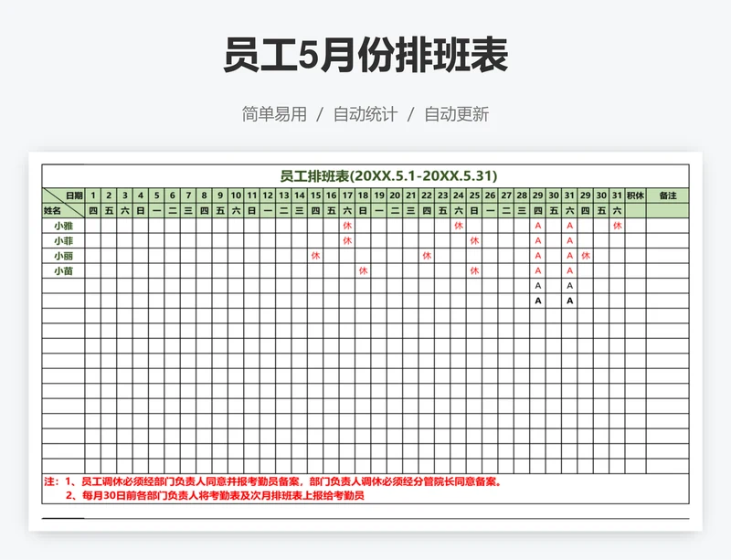Click date header 5
Viewport: 731px width, 560px height.
click(156, 195)
